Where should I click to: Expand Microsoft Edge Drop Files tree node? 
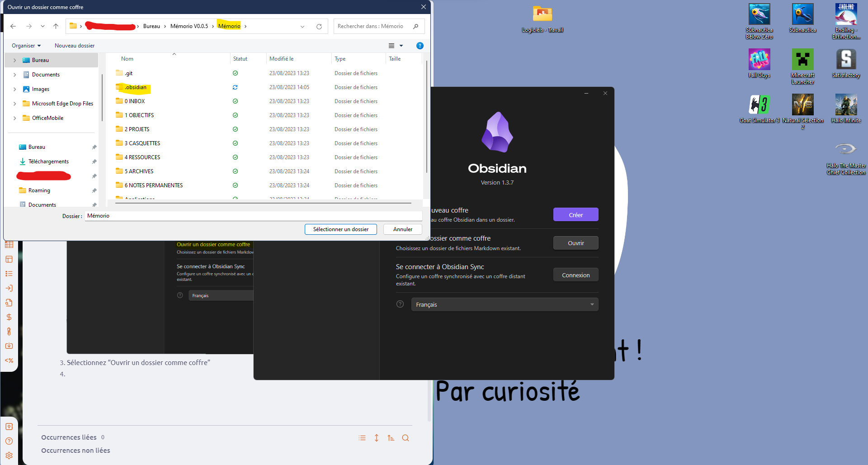click(x=15, y=104)
